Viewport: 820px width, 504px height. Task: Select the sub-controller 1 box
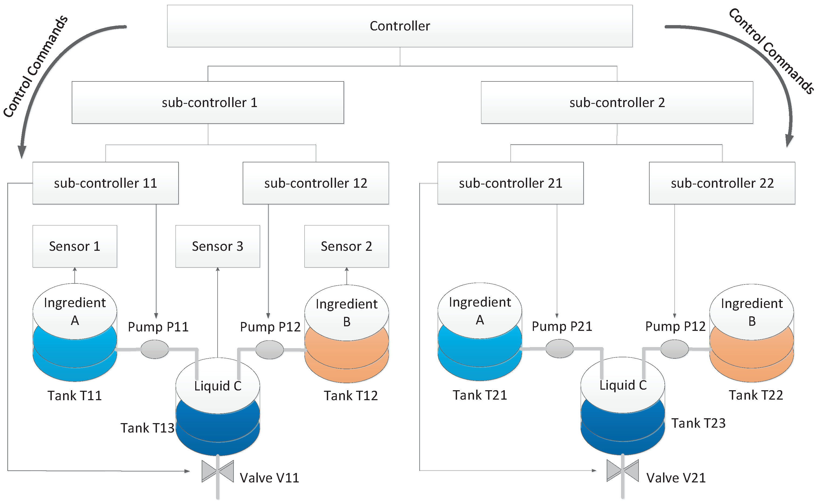tap(208, 103)
